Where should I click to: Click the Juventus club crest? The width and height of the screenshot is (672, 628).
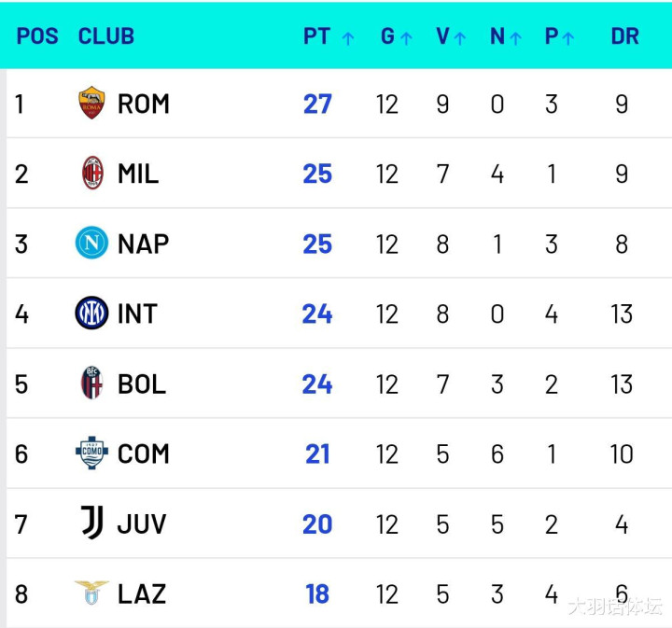click(91, 523)
